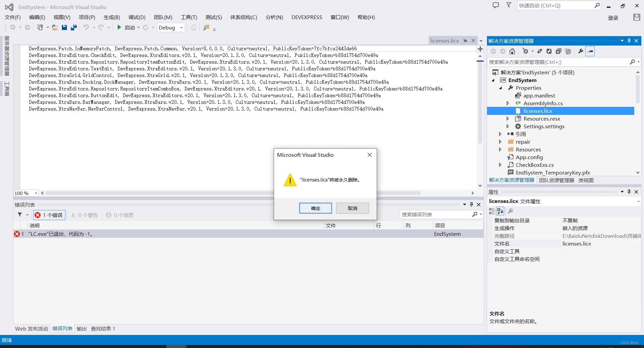Click the Undo arrow icon
Viewport: 644px width, 348px height.
click(86, 27)
